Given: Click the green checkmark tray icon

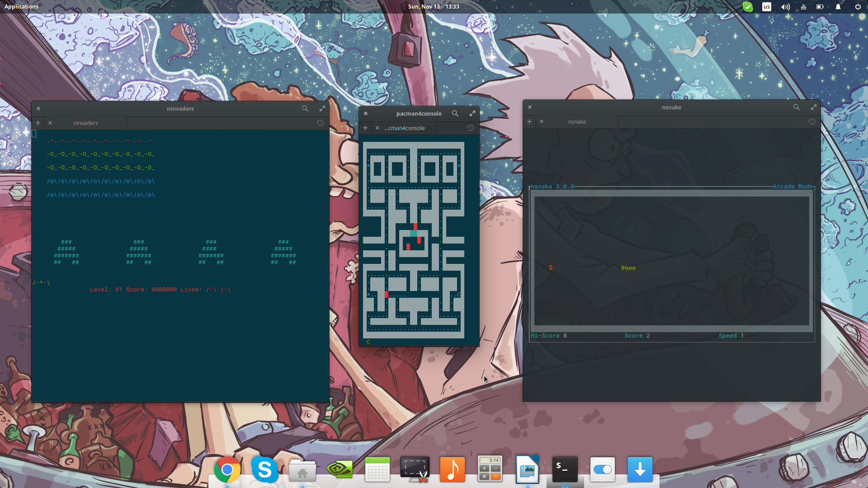Looking at the screenshot, I should pyautogui.click(x=748, y=7).
